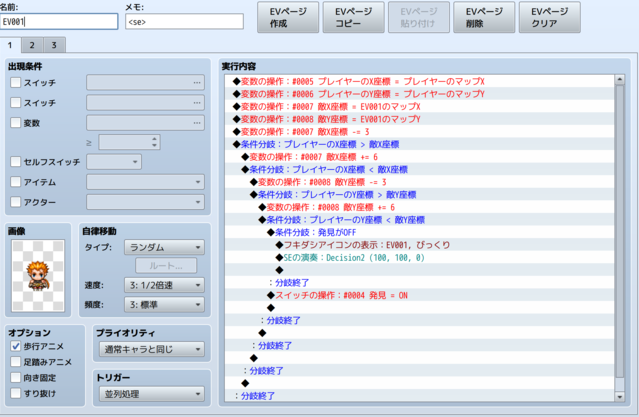Select command #0008 敵Y座標 -= 3

tap(420, 182)
